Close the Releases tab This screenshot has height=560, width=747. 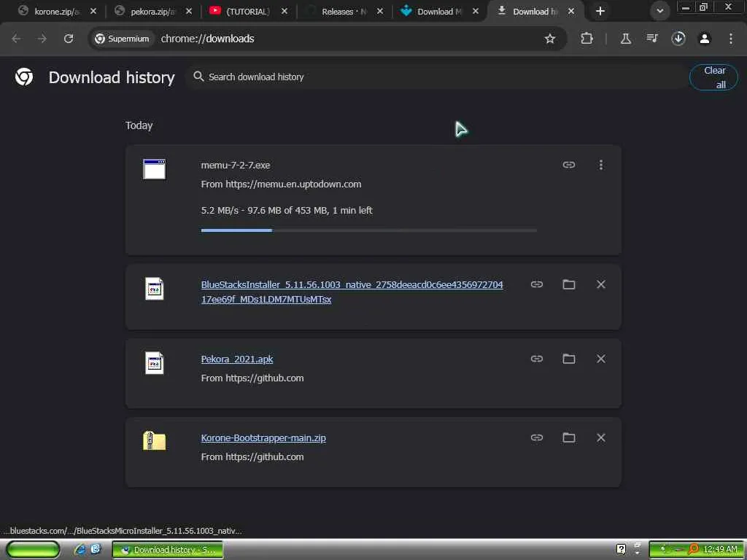379,11
